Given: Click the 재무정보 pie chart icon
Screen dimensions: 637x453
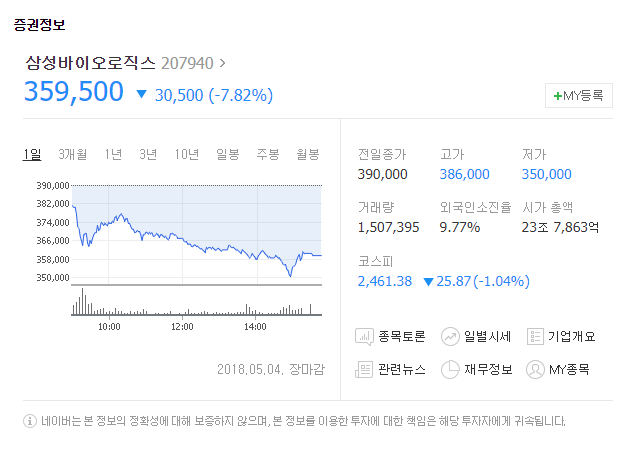Looking at the screenshot, I should pos(450,369).
